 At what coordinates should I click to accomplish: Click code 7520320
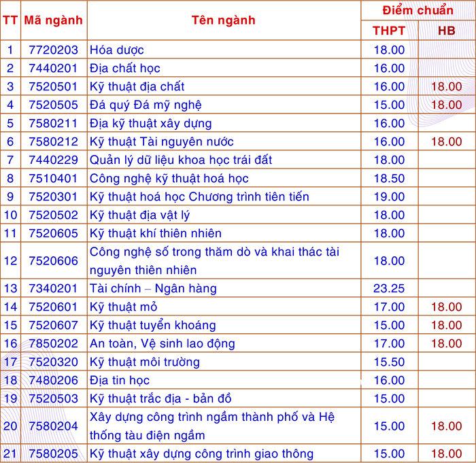[x=54, y=362]
